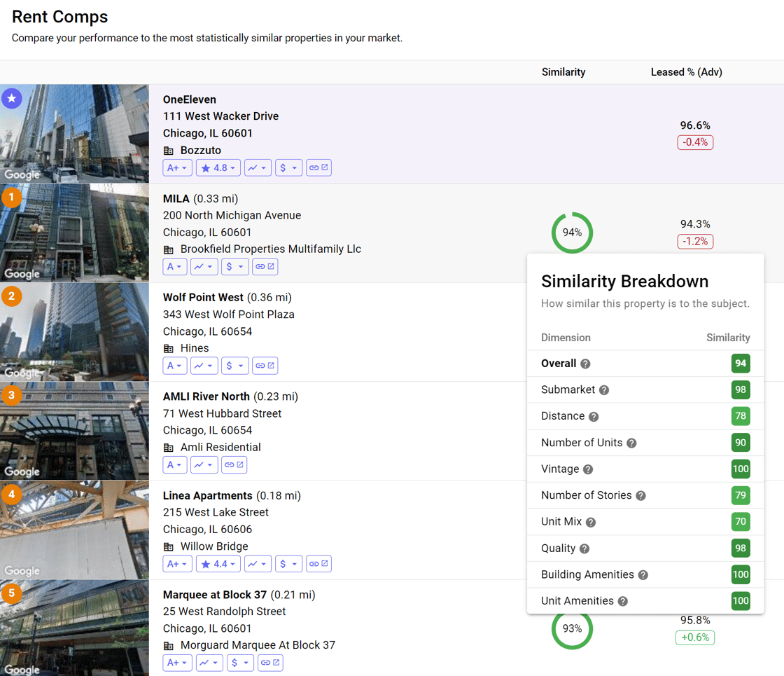The image size is (784, 676).
Task: Open the dollar pricing dropdown for Wolf Point West
Action: pyautogui.click(x=235, y=366)
